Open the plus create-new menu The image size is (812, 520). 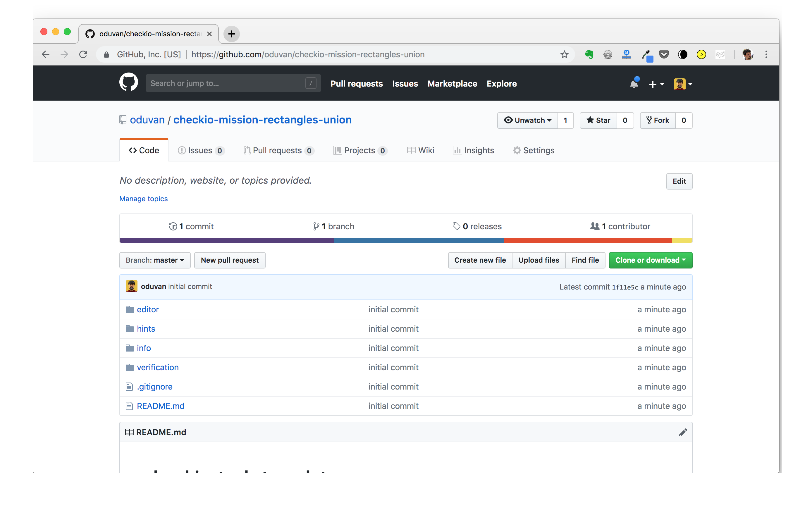coord(656,84)
